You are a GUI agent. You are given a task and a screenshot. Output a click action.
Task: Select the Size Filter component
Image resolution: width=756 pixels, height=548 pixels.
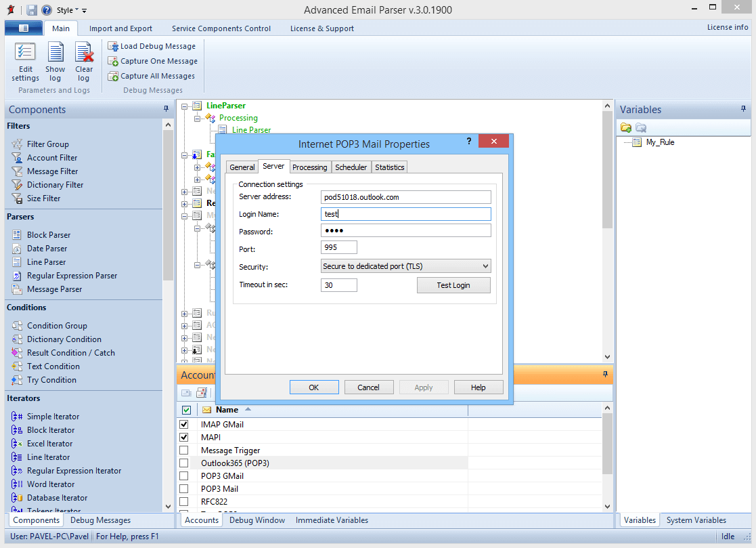click(x=37, y=198)
